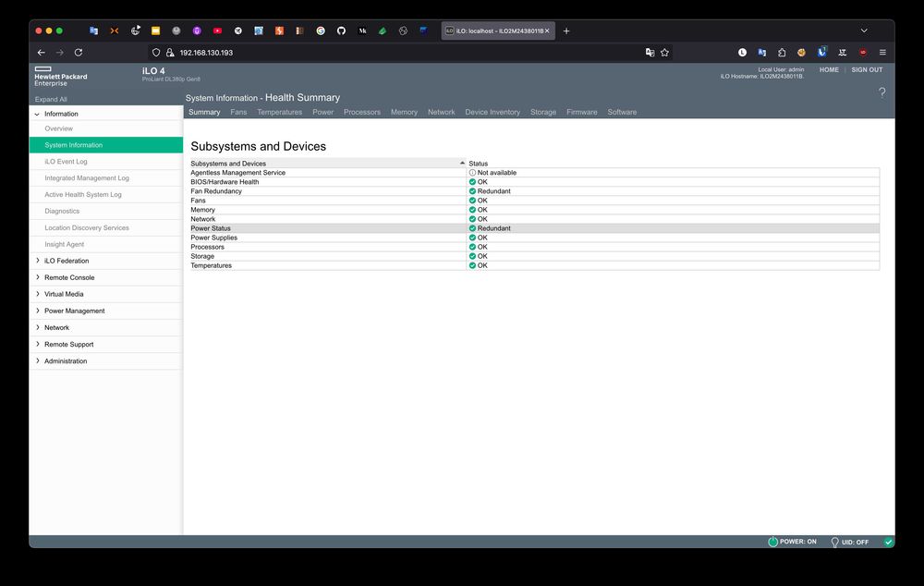Open the extensions puzzle piece icon
Viewport: 924px width, 586px height.
click(x=782, y=53)
